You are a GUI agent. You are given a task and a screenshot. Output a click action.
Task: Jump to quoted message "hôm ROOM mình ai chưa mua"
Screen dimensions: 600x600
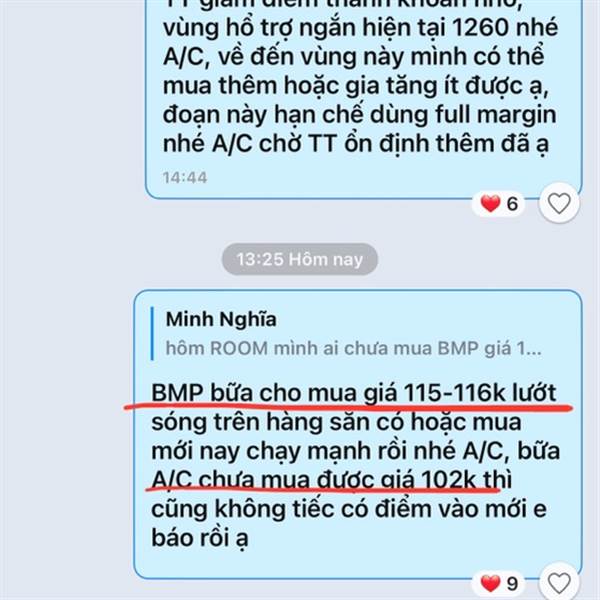[353, 348]
